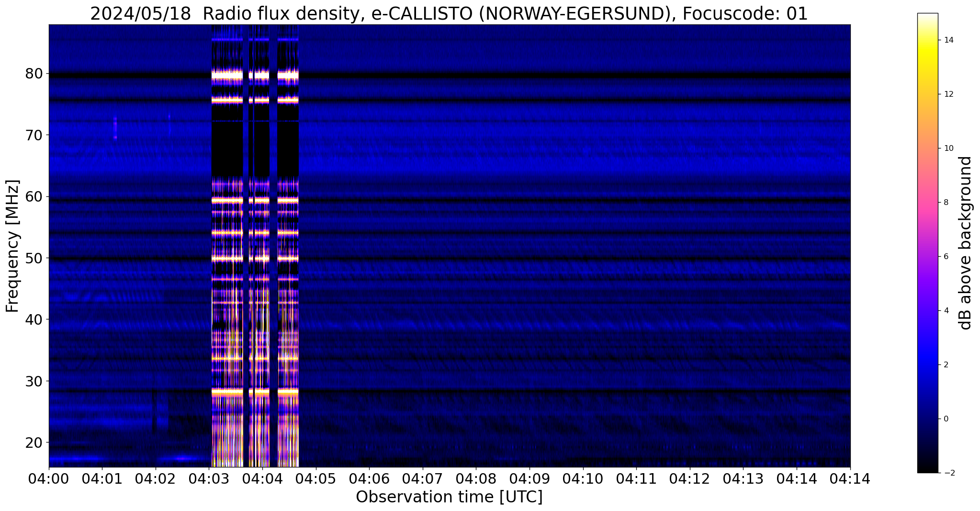Viewport: 980px width, 511px height.
Task: Click the colorbar tick label 6
Action: coord(945,256)
